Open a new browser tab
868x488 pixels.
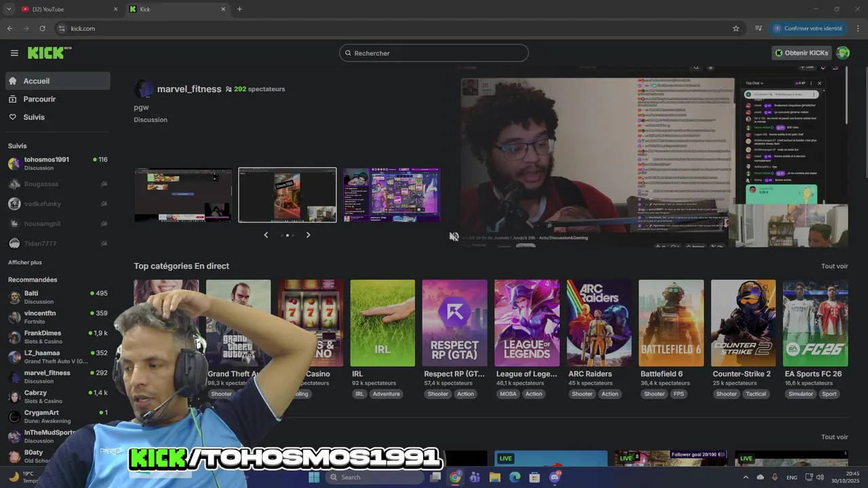tap(239, 9)
